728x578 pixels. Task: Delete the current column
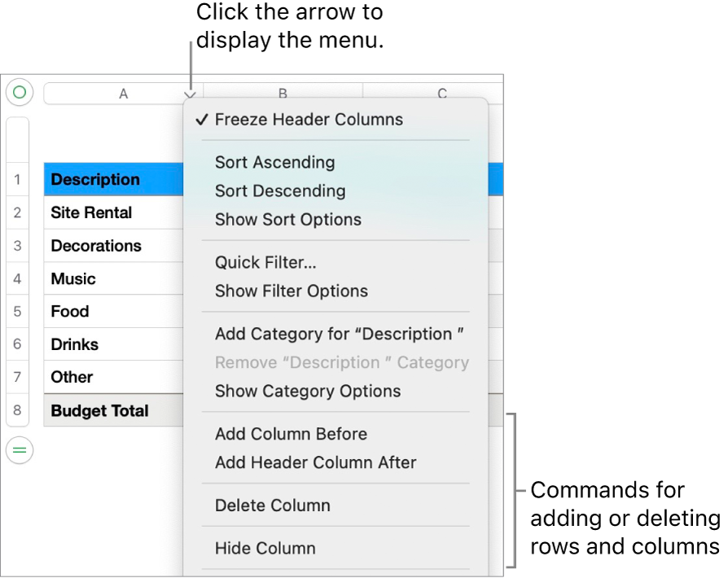271,505
